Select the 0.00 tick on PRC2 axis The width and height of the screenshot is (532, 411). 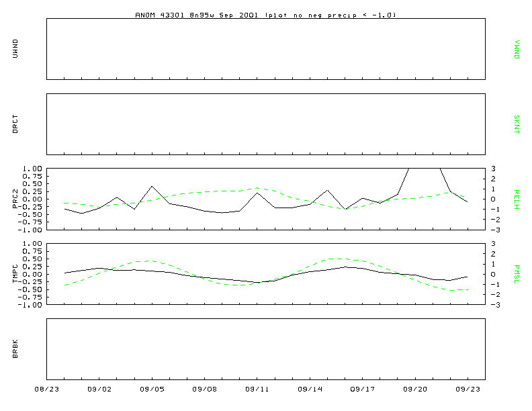[x=32, y=199]
